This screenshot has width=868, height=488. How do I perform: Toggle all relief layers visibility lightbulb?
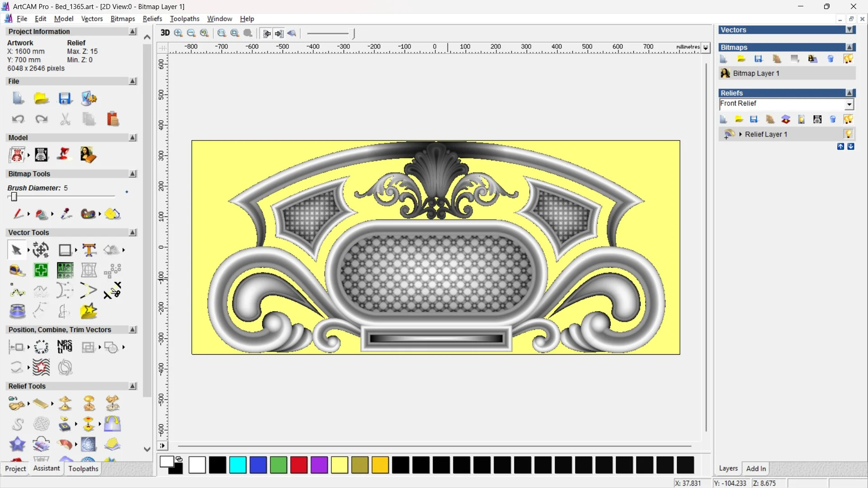tap(848, 119)
